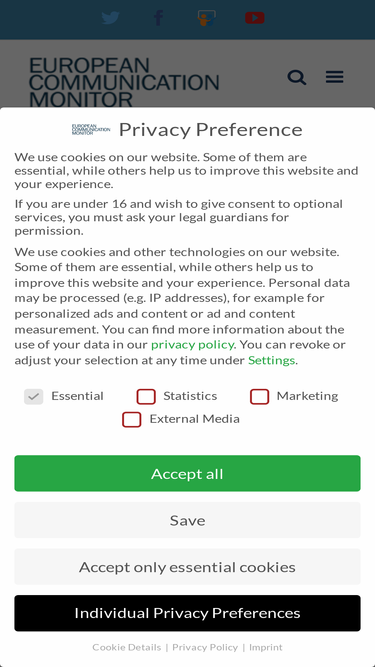Open the Facebook social icon
Image resolution: width=375 pixels, height=667 pixels.
pyautogui.click(x=159, y=18)
